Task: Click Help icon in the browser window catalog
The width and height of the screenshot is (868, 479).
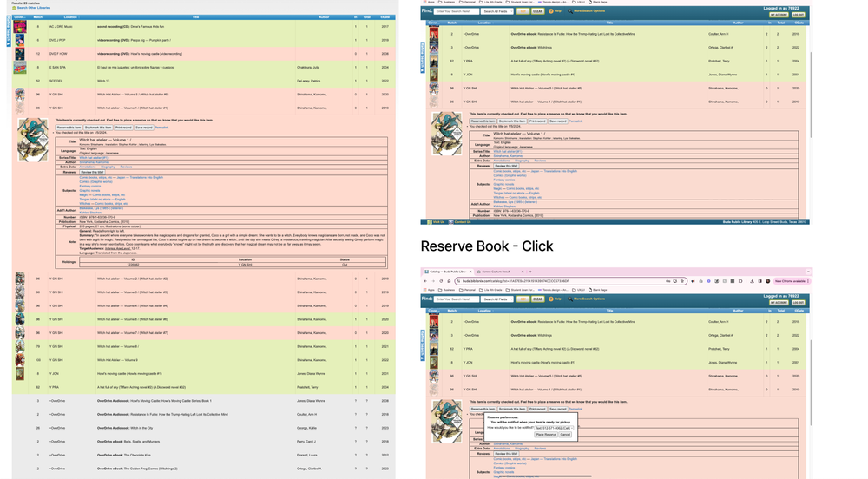Action: click(x=551, y=299)
